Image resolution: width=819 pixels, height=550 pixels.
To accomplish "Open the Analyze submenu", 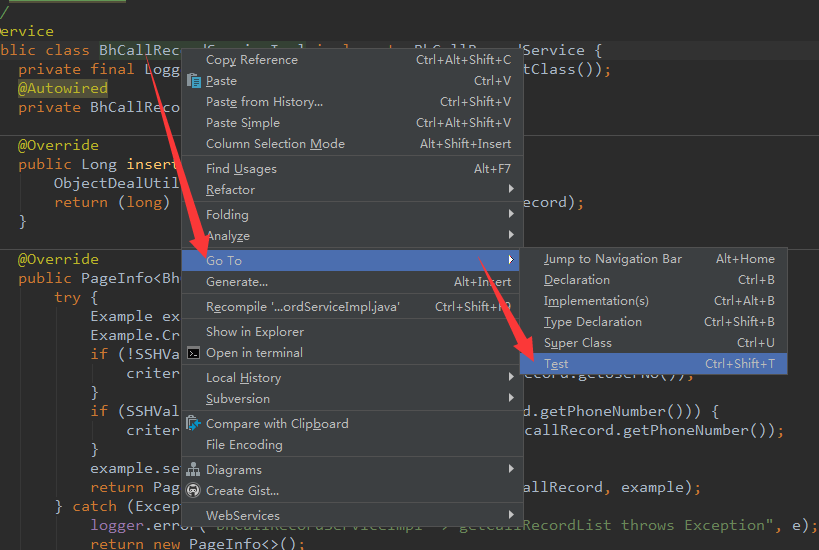I will pyautogui.click(x=227, y=236).
